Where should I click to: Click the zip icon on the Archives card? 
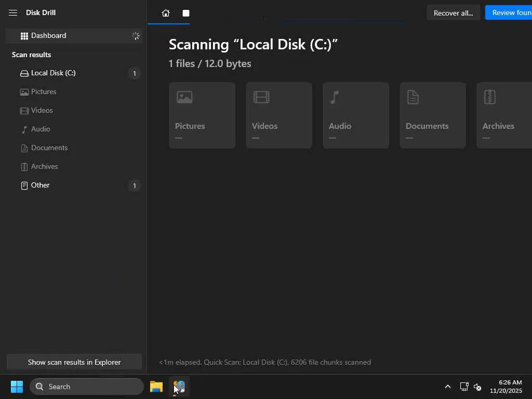[x=490, y=97]
